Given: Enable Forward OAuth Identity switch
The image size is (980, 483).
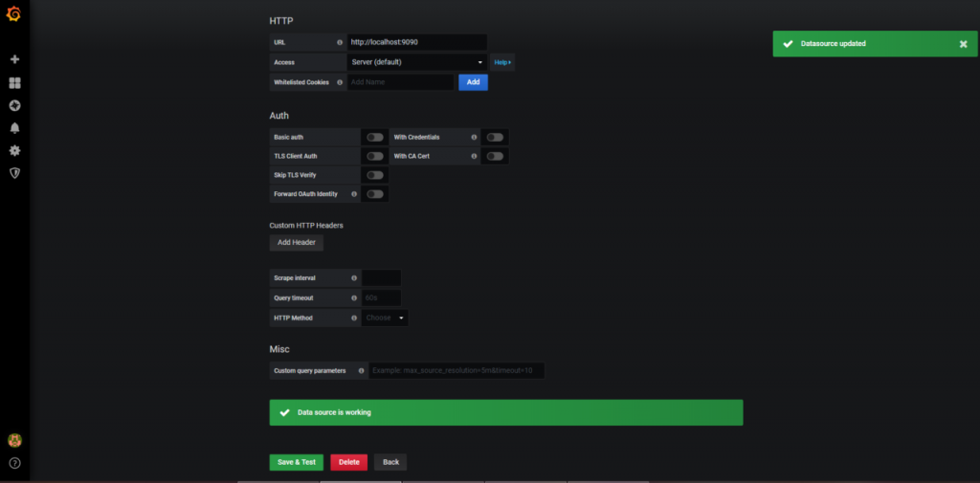Looking at the screenshot, I should [x=375, y=194].
